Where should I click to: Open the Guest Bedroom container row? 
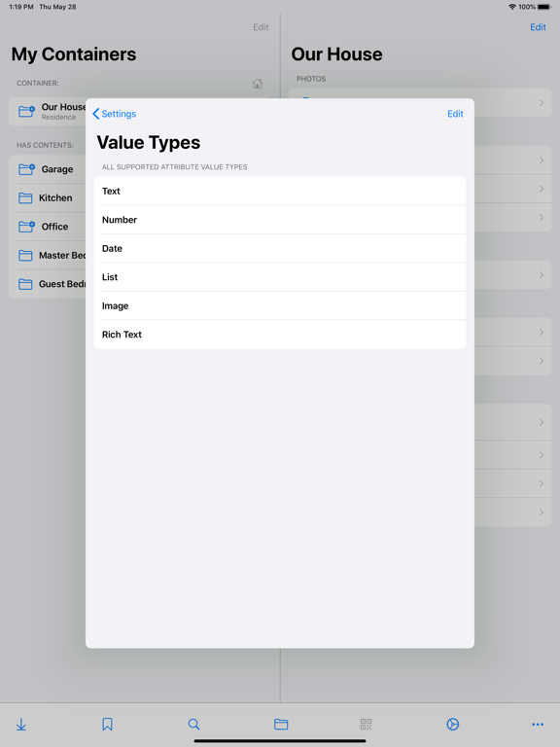[x=48, y=284]
